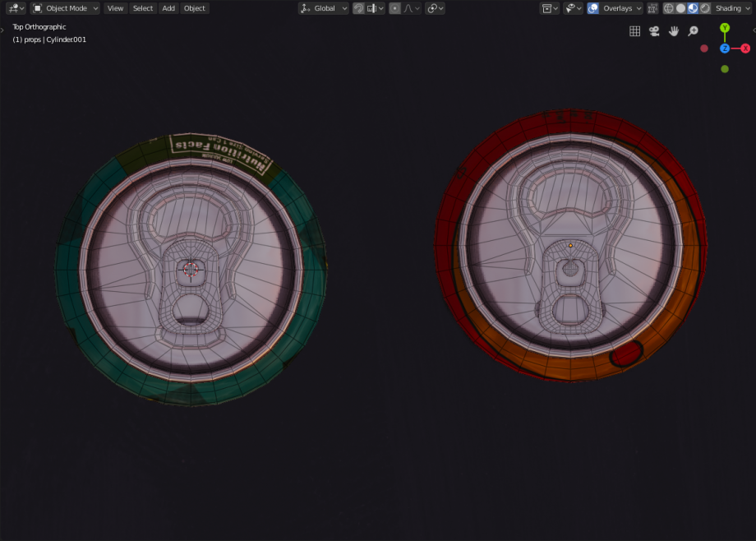Viewport: 756px width, 541px height.
Task: Click the Y axis on the navigation gizmo
Action: coord(724,28)
